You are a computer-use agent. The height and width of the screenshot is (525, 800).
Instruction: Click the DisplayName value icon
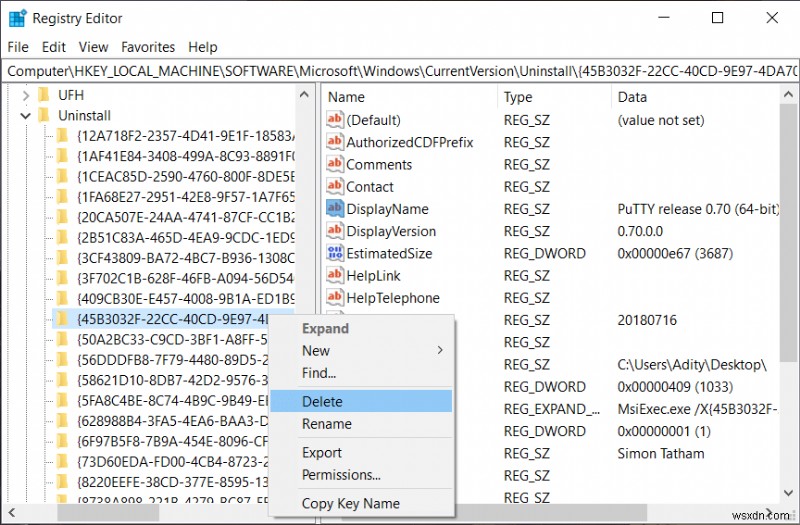point(335,208)
